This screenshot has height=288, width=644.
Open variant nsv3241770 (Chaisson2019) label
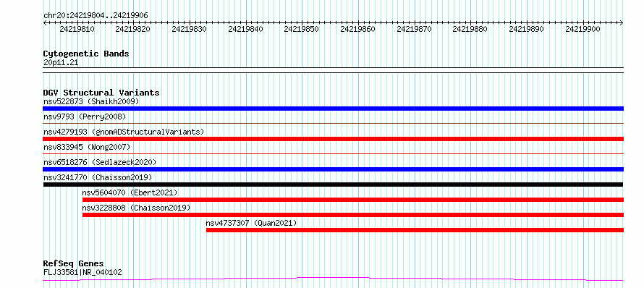point(98,177)
